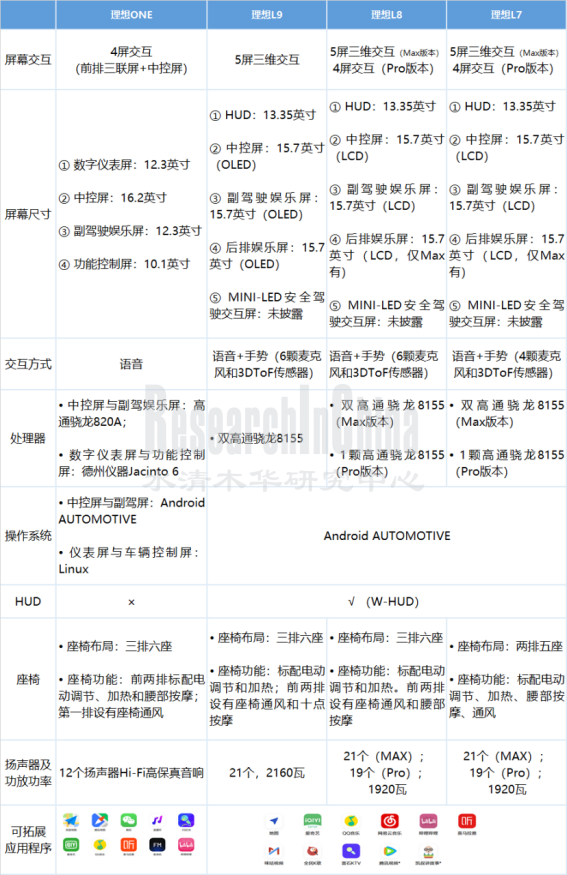Click the Linux text in 操作系统 row
The image size is (567, 875).
(74, 569)
